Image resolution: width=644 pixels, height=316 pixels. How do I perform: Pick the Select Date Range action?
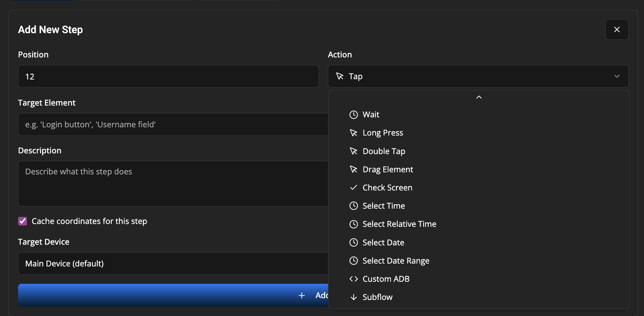478,261
